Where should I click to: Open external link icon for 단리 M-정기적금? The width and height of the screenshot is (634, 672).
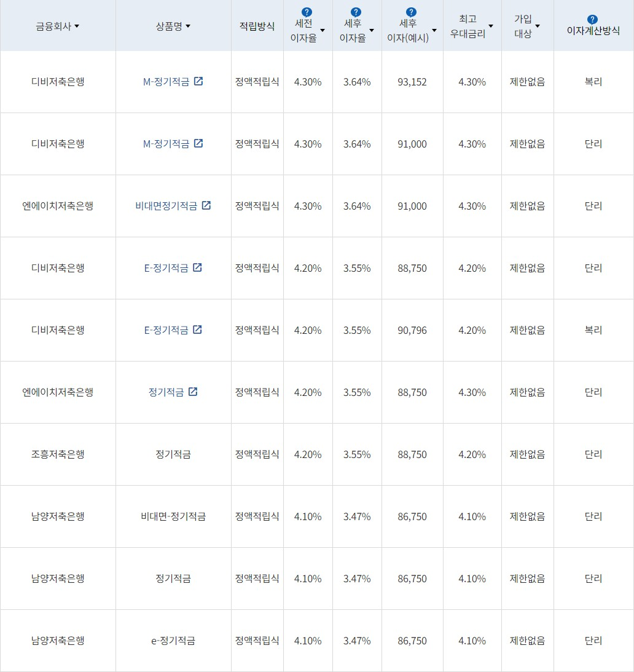(x=198, y=143)
